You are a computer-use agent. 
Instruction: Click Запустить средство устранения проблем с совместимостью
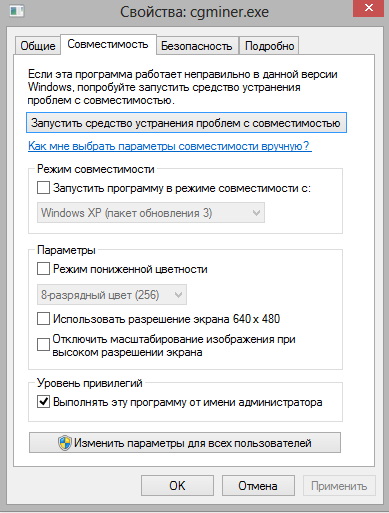(x=186, y=123)
